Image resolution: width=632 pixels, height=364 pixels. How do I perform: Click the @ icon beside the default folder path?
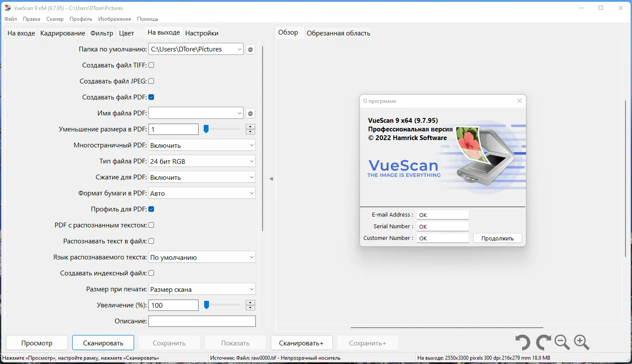250,49
